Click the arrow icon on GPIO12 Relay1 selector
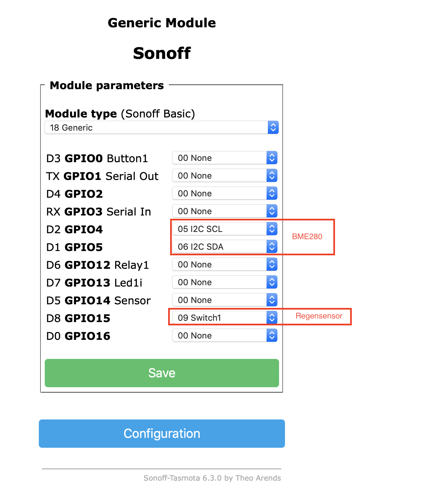 (x=272, y=264)
